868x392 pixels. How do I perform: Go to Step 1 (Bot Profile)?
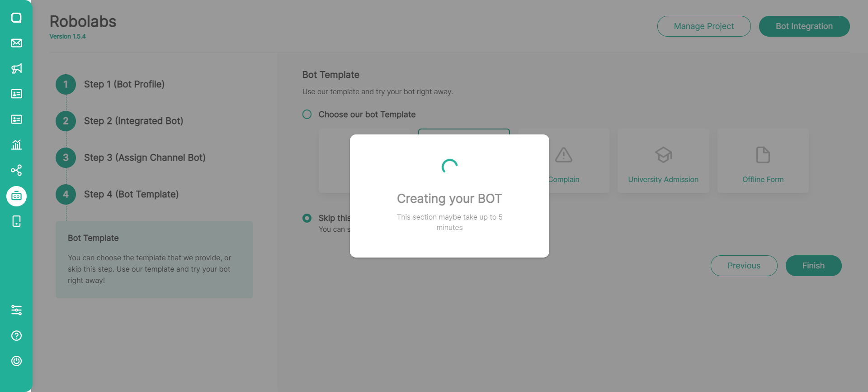[124, 84]
